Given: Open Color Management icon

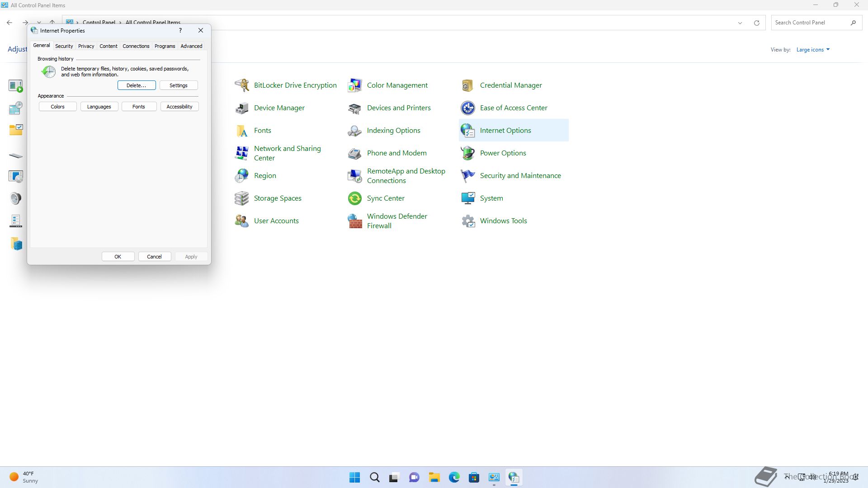Looking at the screenshot, I should [x=355, y=85].
